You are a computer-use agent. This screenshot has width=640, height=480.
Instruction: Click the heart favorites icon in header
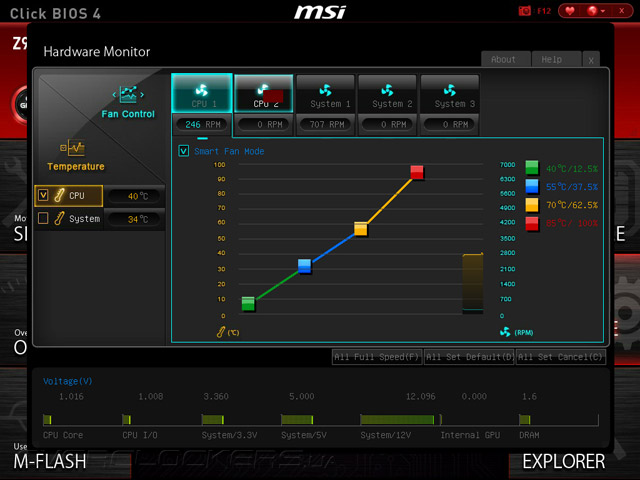(x=570, y=11)
